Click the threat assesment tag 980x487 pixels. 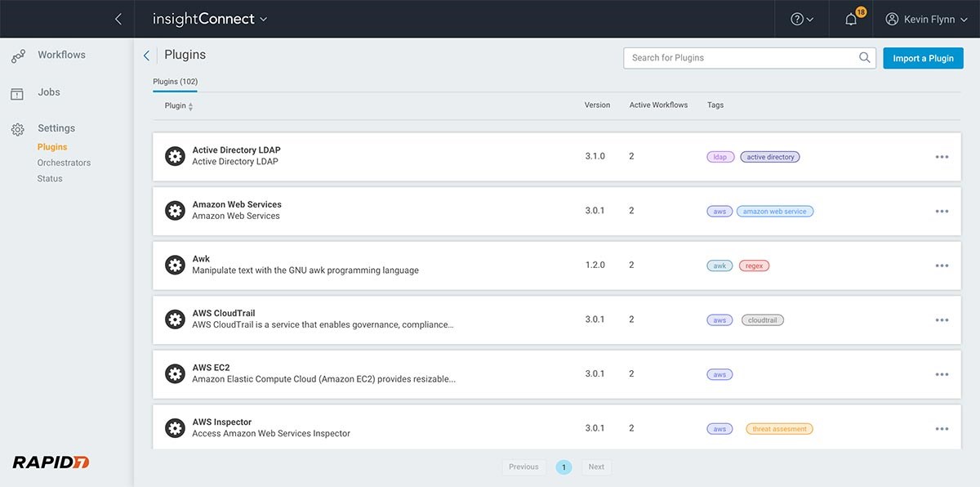click(x=779, y=429)
